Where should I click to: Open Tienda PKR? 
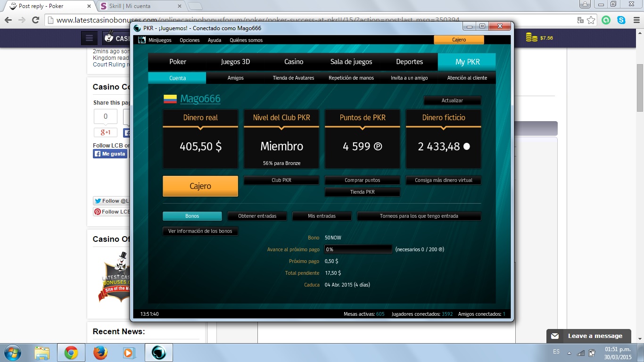pos(363,192)
